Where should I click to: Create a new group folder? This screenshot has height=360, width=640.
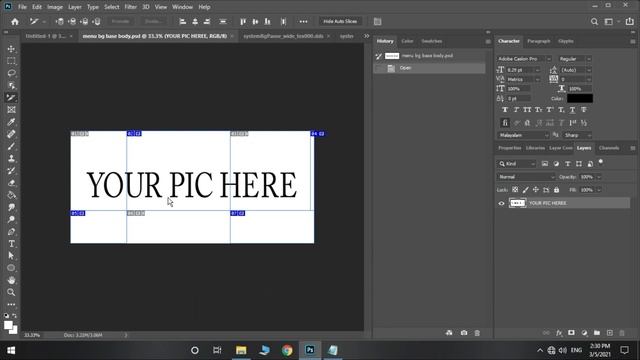pos(597,333)
